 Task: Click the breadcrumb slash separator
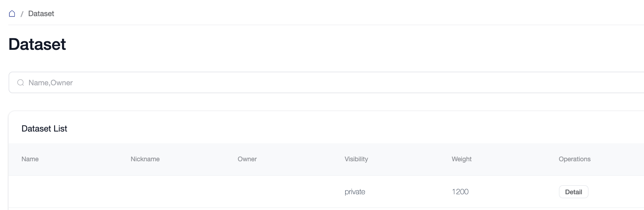click(x=22, y=14)
